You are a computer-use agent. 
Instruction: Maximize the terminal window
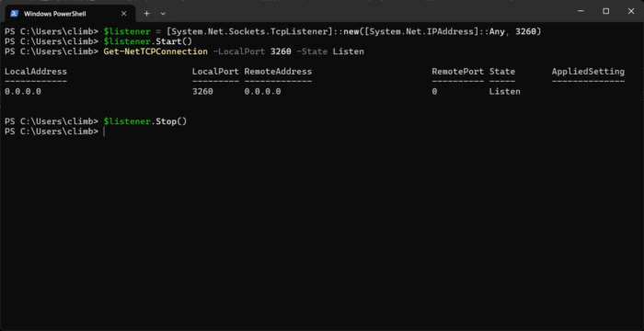coord(605,12)
